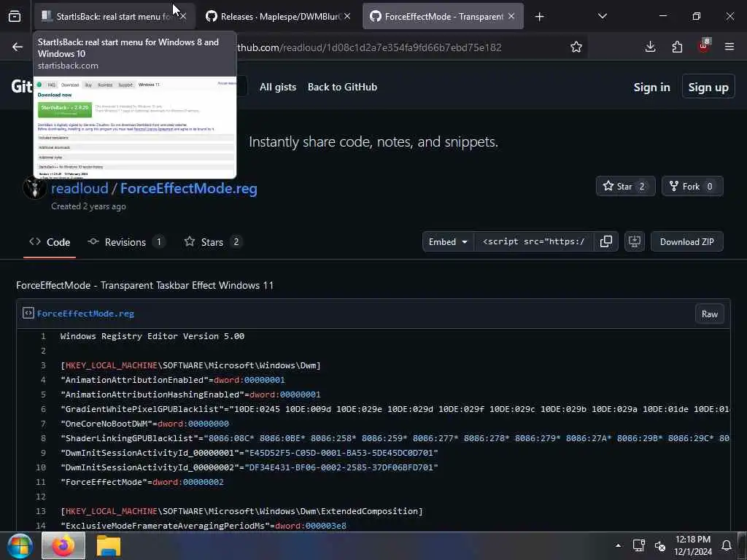Screen dimensions: 747x560
Task: Click the network tray icon
Action: (638, 545)
